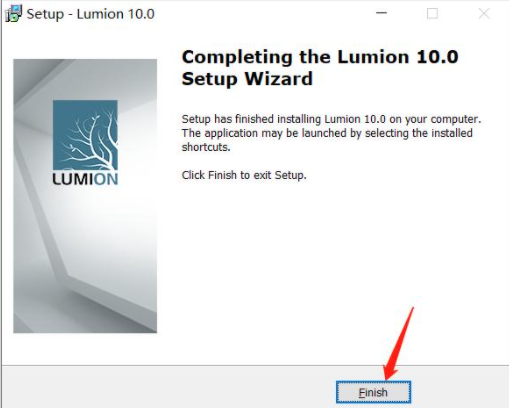Click the "Click Finish to exit Setup." text
The width and height of the screenshot is (509, 408).
pos(244,175)
